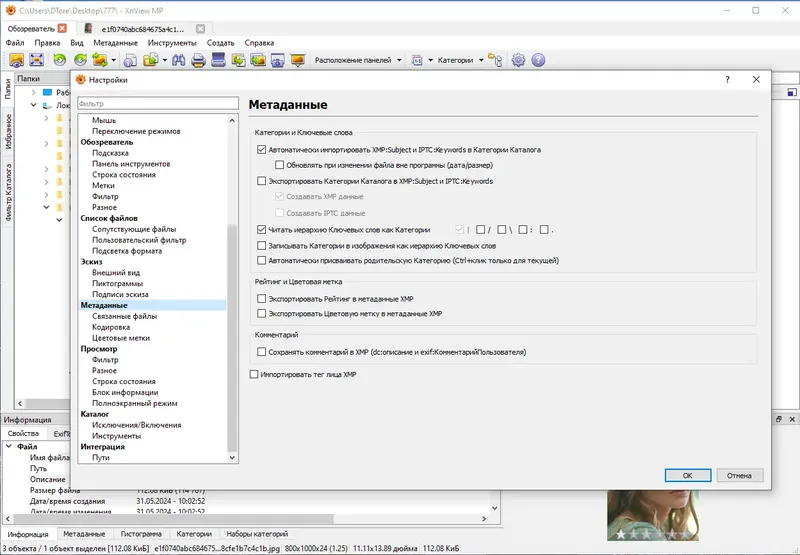Check 'Экспортировать Категории Каталога в XMP:Subject'
Viewport: 800px width, 555px height.
tap(261, 181)
